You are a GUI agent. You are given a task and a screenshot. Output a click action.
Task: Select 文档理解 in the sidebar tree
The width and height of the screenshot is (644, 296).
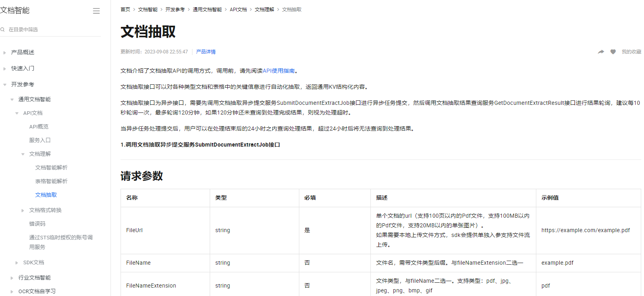[40, 154]
